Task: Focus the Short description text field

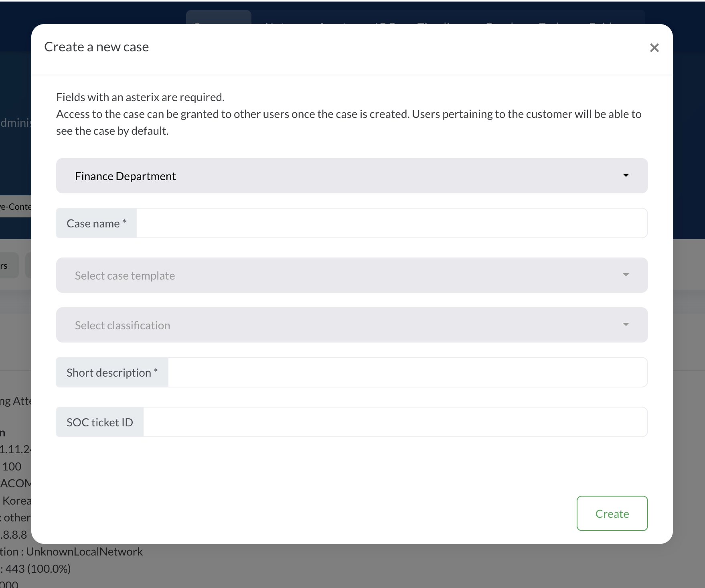Action: pos(407,372)
